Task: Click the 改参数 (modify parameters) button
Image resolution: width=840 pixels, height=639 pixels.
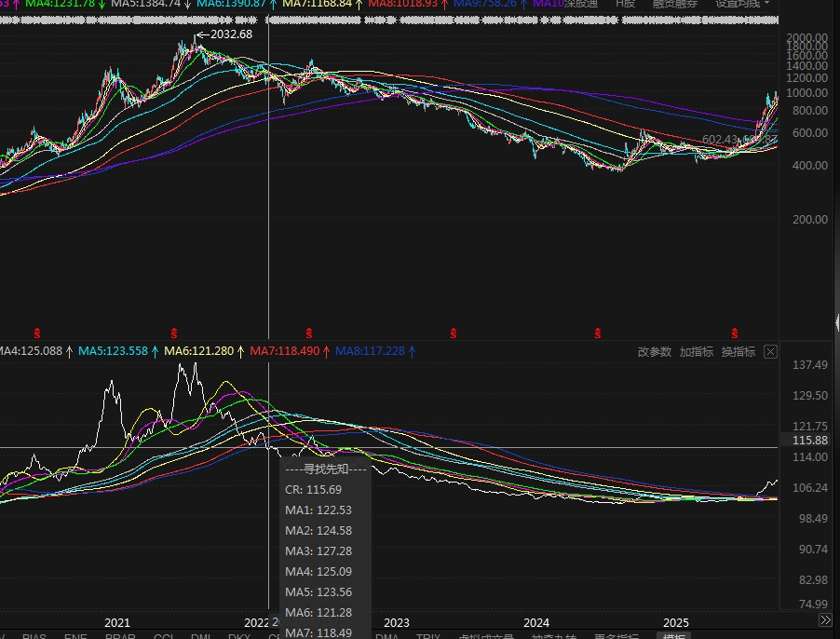Action: click(654, 351)
